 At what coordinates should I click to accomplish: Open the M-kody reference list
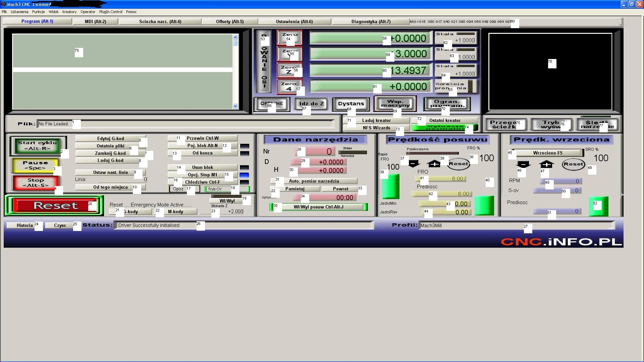coord(175,212)
